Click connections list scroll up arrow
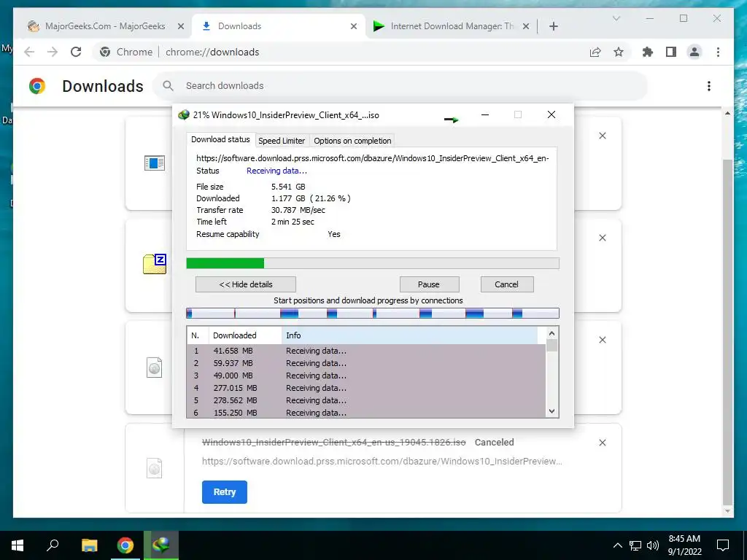The width and height of the screenshot is (747, 560). 551,333
